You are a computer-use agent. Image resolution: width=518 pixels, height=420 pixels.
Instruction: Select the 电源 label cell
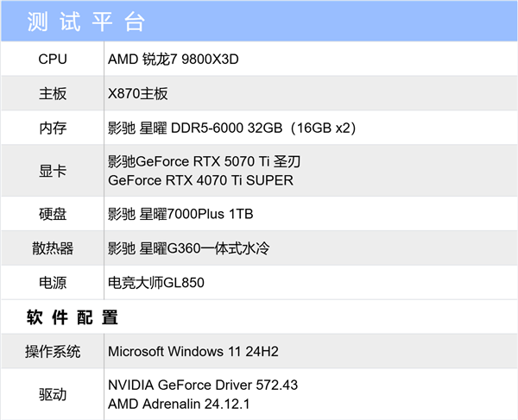(53, 283)
